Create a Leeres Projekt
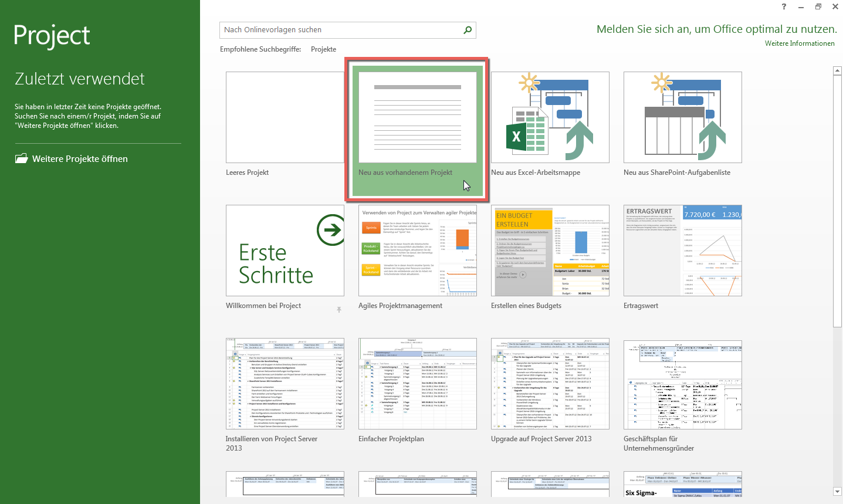Screen dimensions: 843x504 (x=285, y=117)
